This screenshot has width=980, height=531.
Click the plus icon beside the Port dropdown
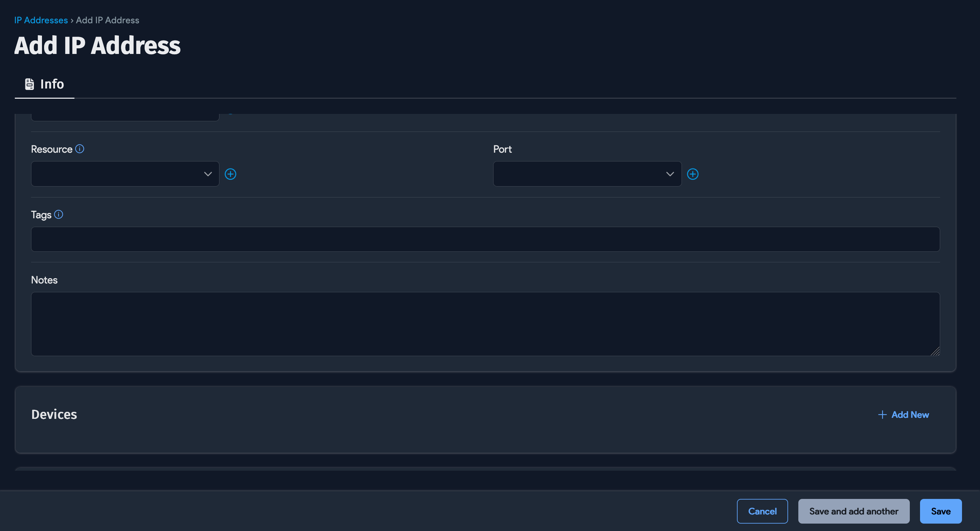pyautogui.click(x=693, y=174)
